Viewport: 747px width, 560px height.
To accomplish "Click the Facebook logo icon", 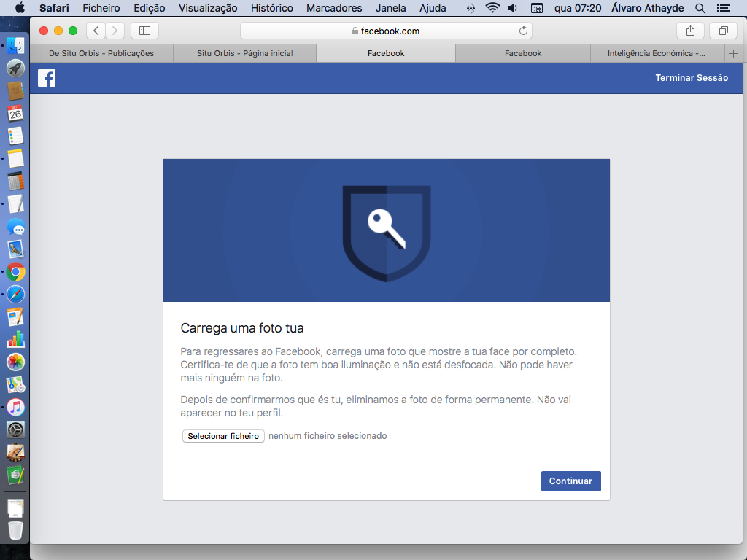I will pos(47,78).
